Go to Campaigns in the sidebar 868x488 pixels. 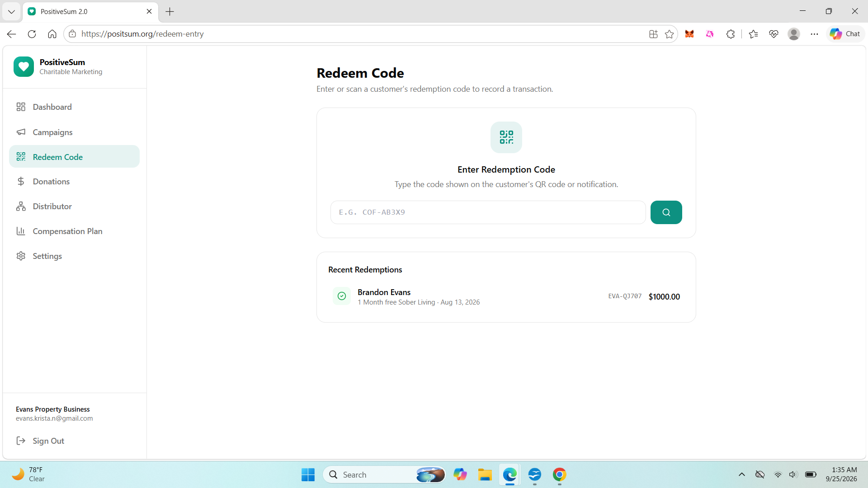click(74, 132)
